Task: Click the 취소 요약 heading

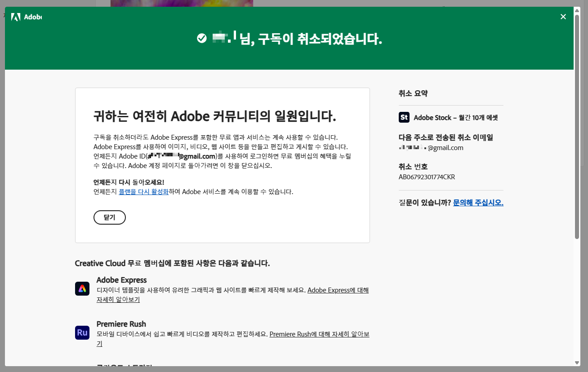Action: pos(413,93)
